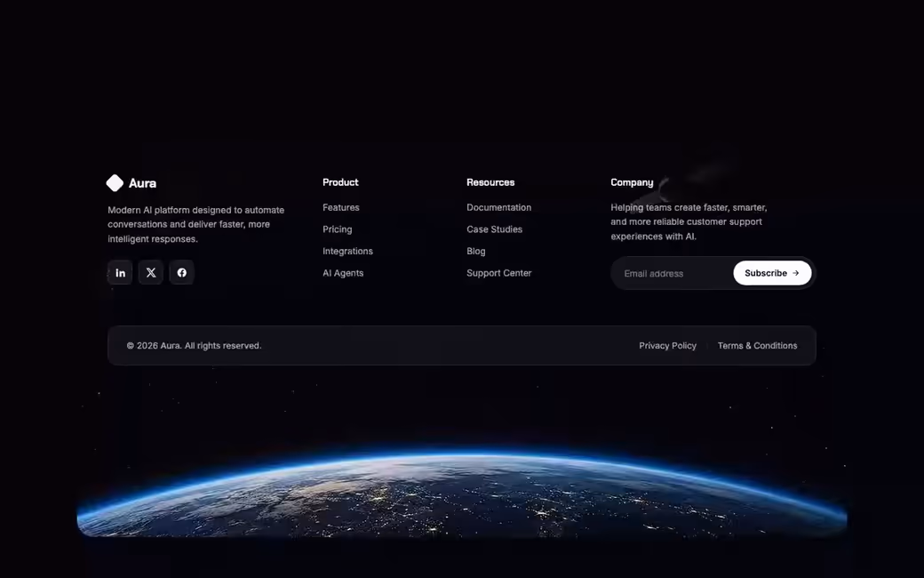This screenshot has width=924, height=578.
Task: Open the Facebook social icon
Action: pos(181,272)
